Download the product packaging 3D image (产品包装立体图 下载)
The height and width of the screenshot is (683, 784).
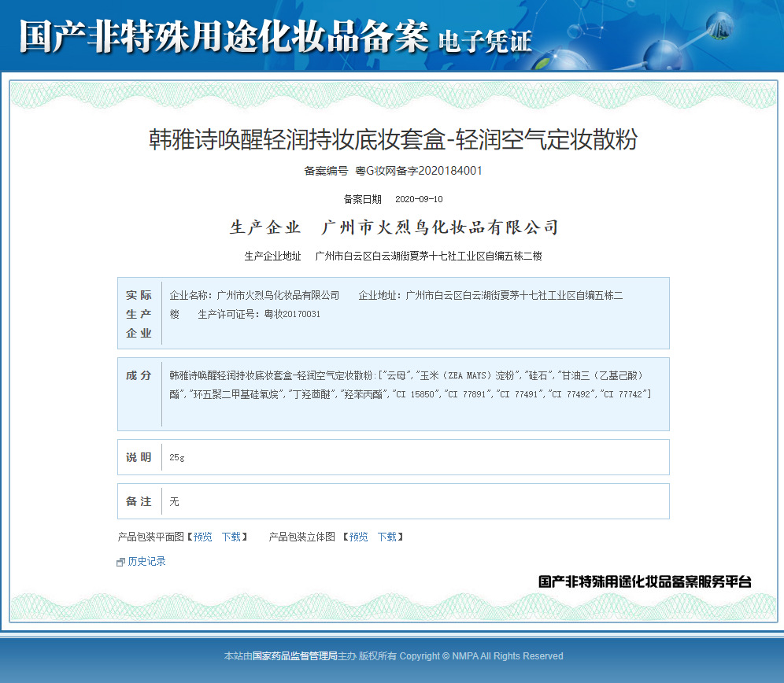coord(387,537)
